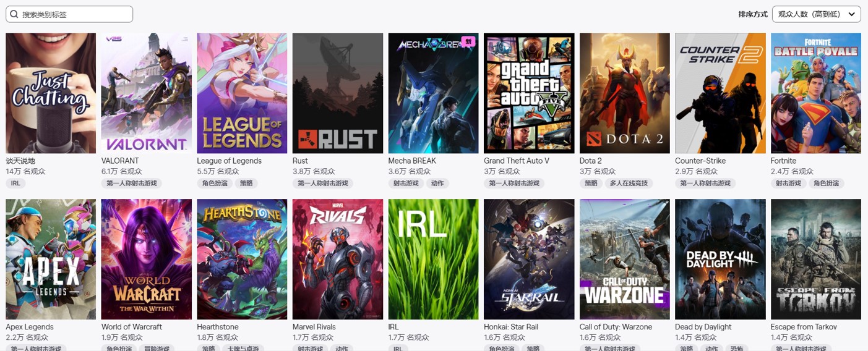Open the Hearthstone cover art
This screenshot has width=868, height=351.
pyautogui.click(x=242, y=259)
